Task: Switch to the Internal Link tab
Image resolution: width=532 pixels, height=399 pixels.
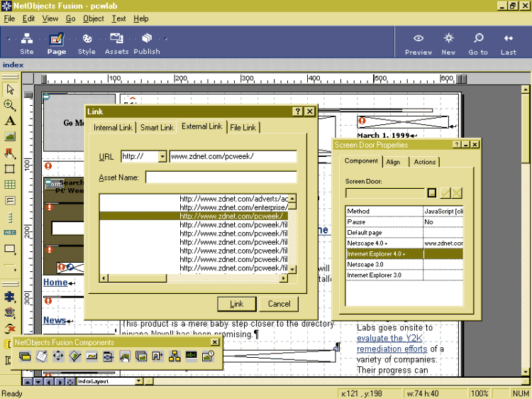Action: (x=113, y=128)
